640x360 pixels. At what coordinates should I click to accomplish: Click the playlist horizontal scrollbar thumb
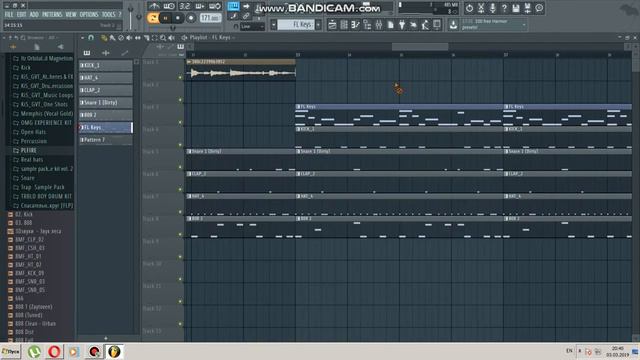pyautogui.click(x=420, y=47)
